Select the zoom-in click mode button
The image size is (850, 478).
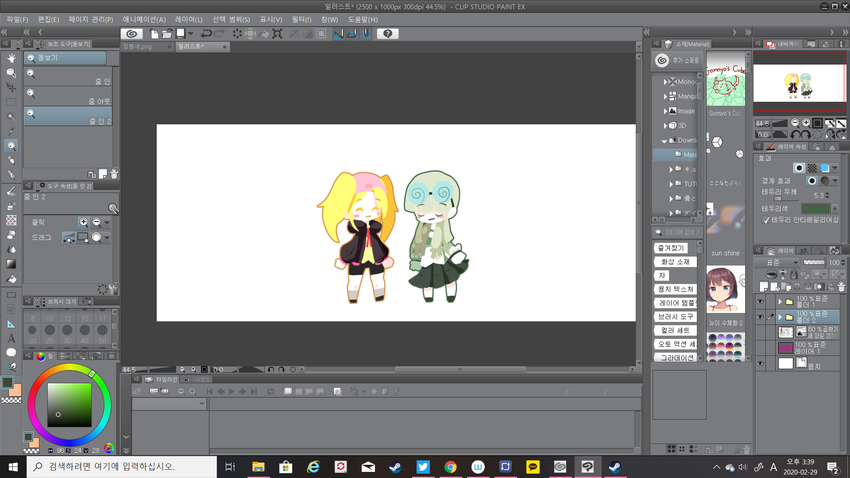[x=83, y=222]
